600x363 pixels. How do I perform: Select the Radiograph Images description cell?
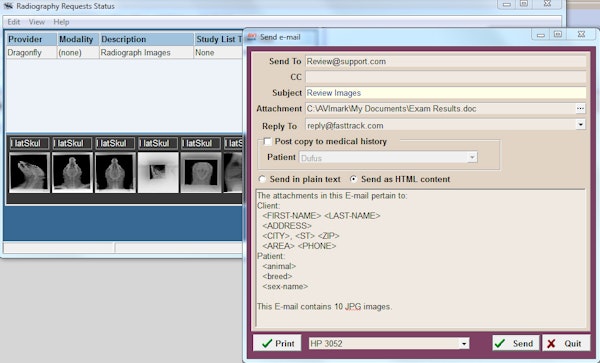click(147, 52)
